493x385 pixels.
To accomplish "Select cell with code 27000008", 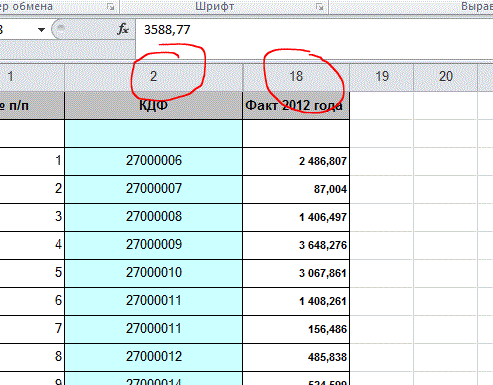I will [x=153, y=217].
